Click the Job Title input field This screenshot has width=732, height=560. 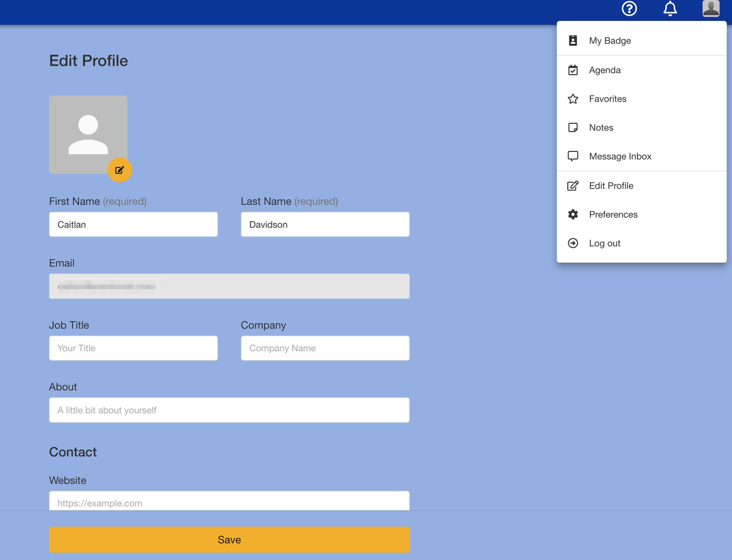(133, 348)
